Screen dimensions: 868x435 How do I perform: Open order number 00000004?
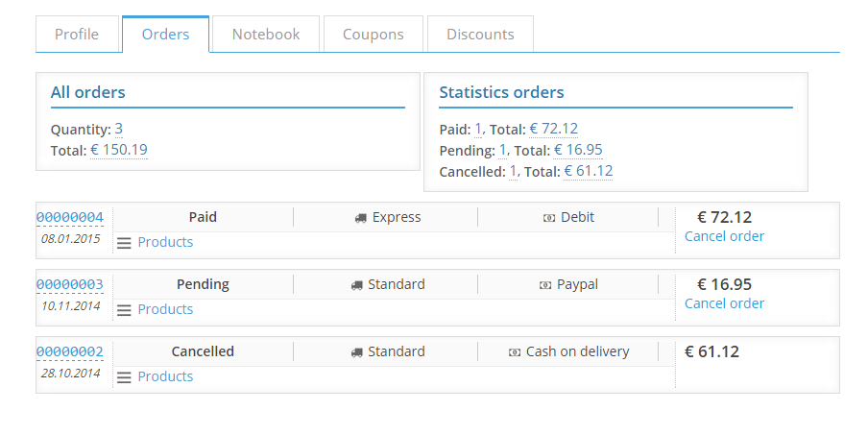pos(70,217)
